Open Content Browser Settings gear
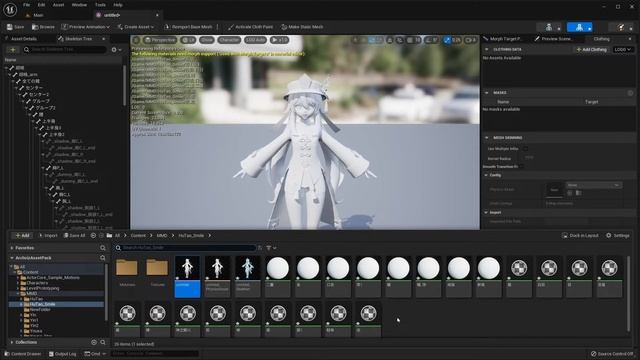 point(618,236)
